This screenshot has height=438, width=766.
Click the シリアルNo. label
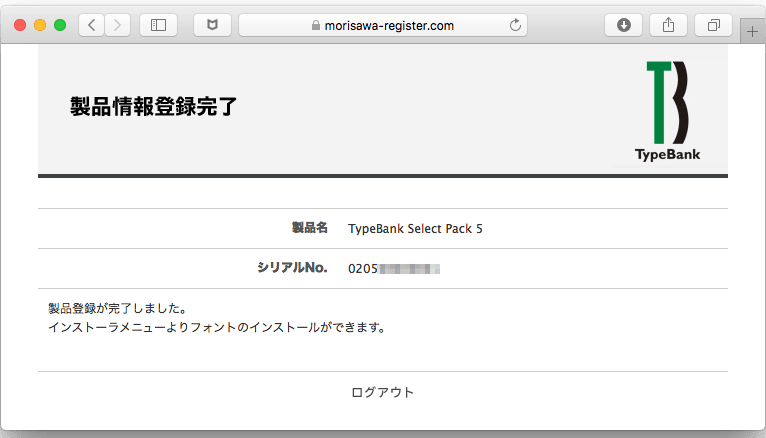coord(292,268)
